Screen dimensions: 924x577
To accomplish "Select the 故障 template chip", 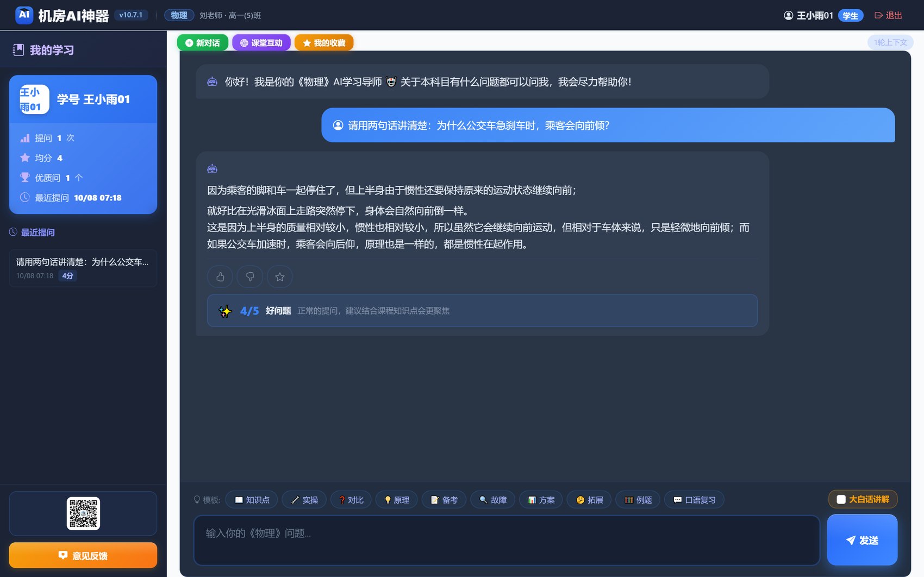I will [492, 500].
